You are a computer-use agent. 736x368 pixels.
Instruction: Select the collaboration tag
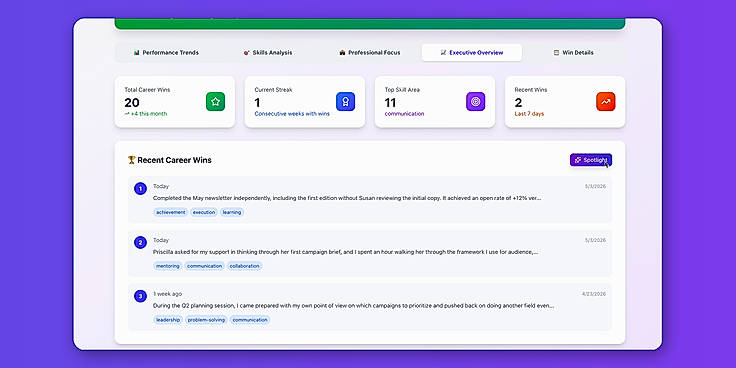[x=245, y=266]
